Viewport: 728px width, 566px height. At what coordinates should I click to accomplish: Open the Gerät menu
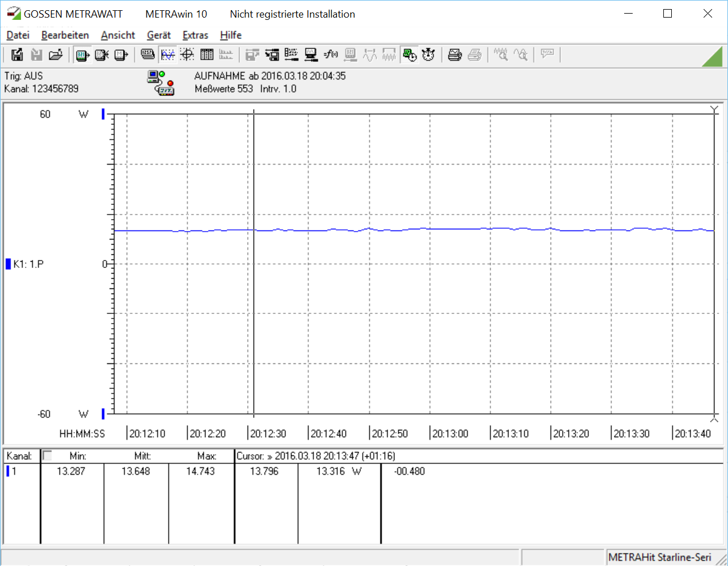pyautogui.click(x=159, y=35)
